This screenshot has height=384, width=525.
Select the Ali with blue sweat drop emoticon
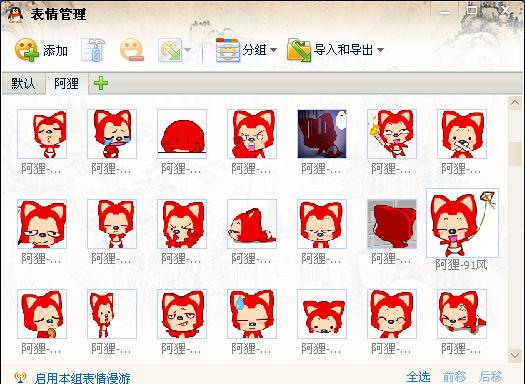[252, 314]
